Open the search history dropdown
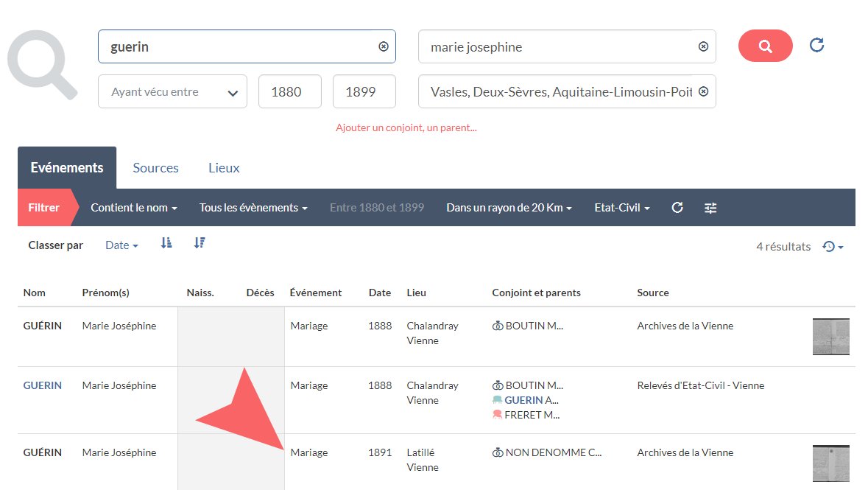The image size is (868, 490). point(833,247)
